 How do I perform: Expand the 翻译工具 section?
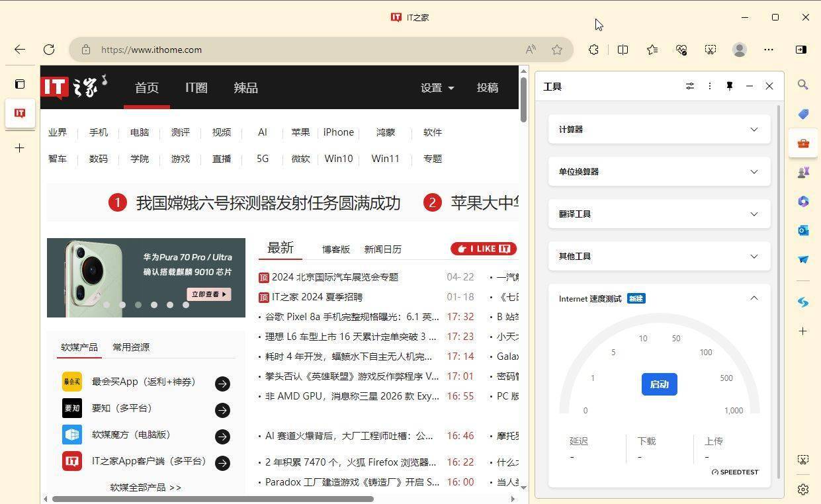point(659,214)
